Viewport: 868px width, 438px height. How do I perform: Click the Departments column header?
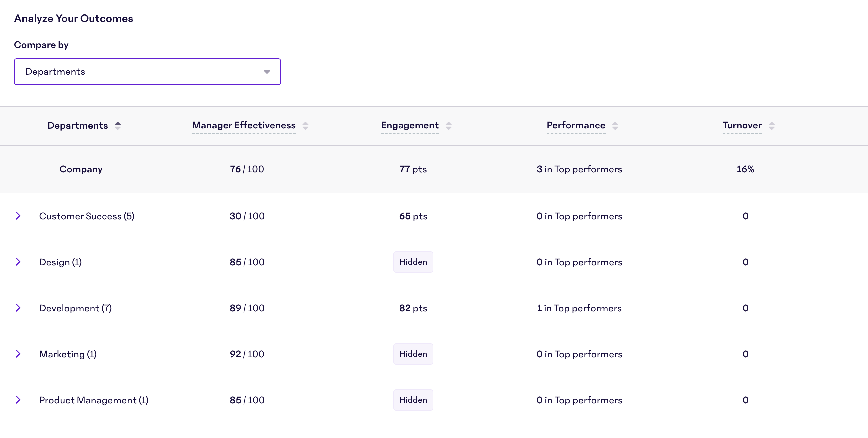click(x=77, y=125)
